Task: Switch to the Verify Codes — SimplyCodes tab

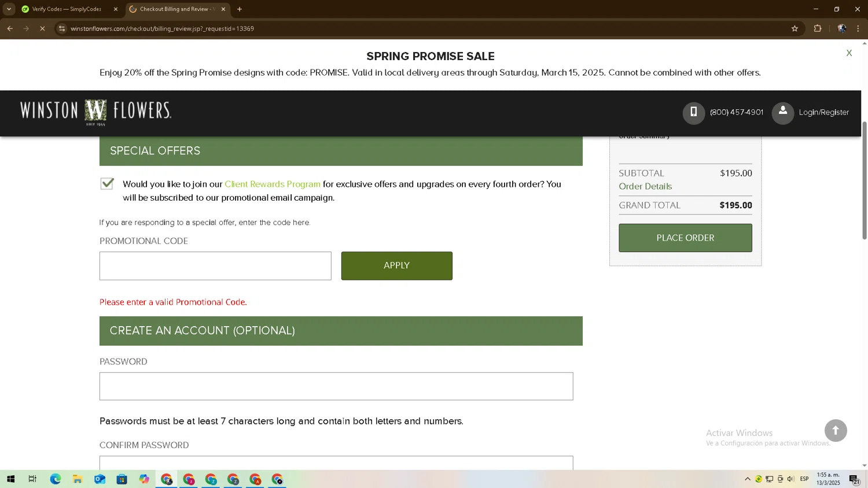Action: [x=67, y=9]
